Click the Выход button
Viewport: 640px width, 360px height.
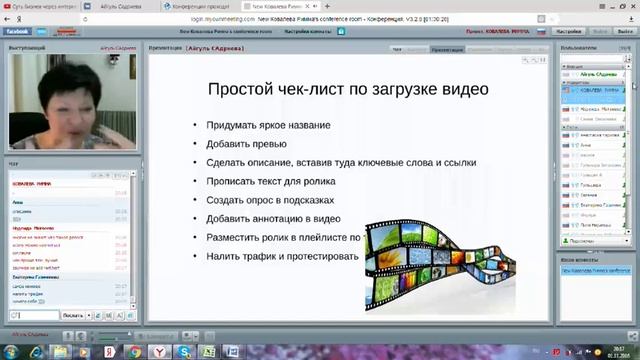[625, 31]
